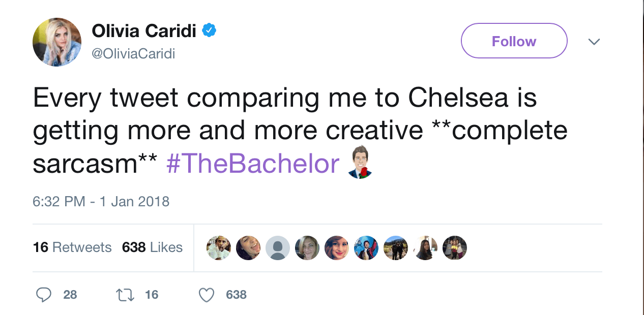Select the red-haired woman's liker avatar

(337, 248)
